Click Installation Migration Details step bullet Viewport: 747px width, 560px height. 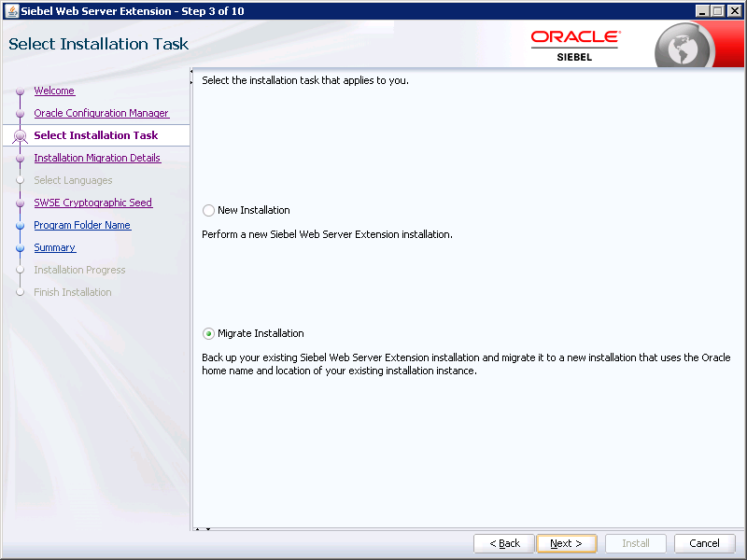pos(20,159)
